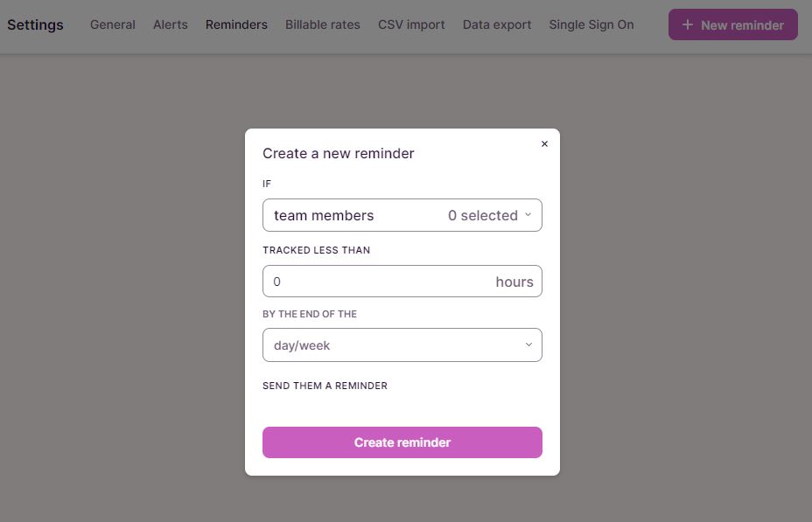Screen dimensions: 812x522
Task: Click the Create a new reminder title
Action: 339,154
